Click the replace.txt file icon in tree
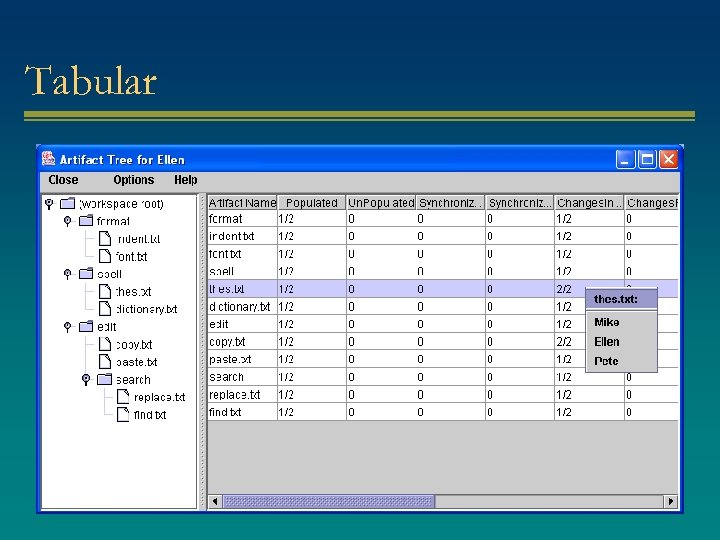Viewport: 720px width, 540px height. (123, 397)
